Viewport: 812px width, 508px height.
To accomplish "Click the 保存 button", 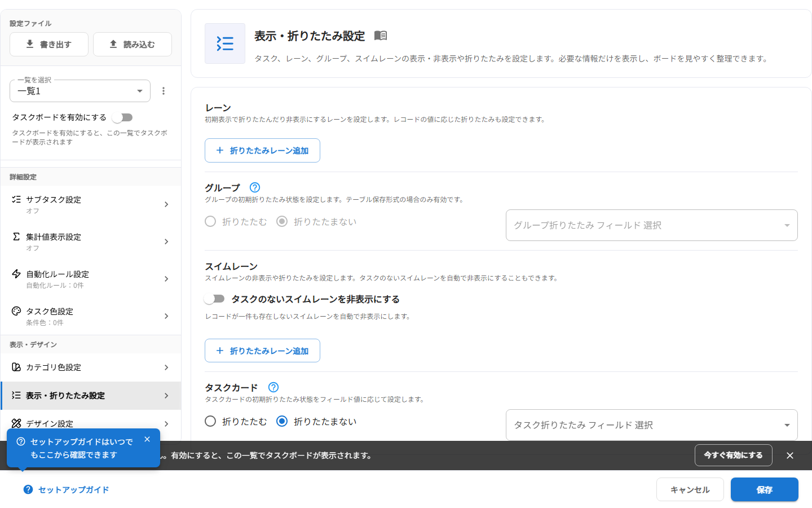I will tap(765, 489).
